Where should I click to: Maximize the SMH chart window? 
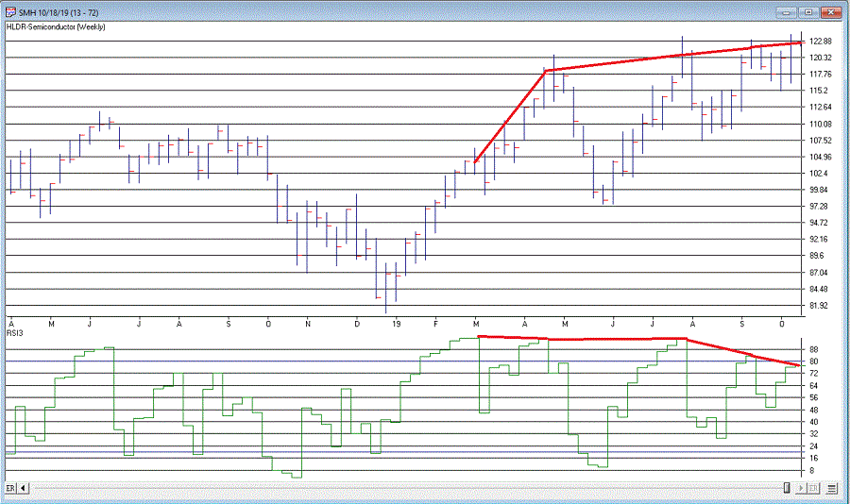coord(808,12)
